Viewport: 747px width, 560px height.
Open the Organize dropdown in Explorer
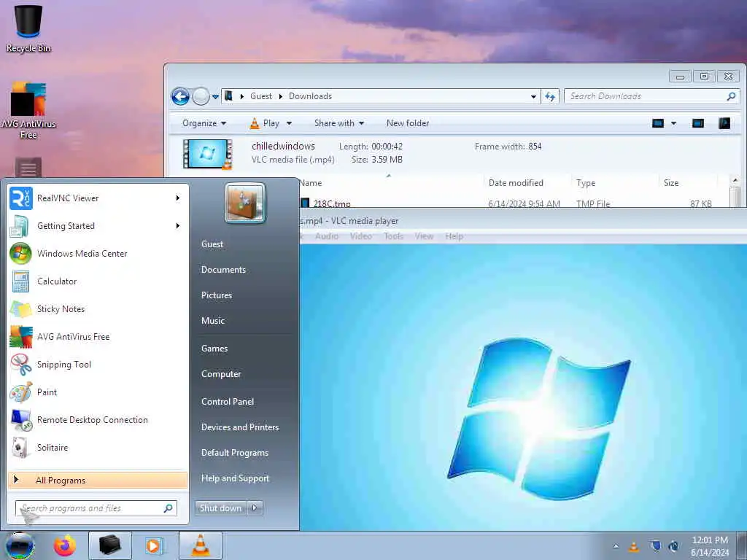pos(204,123)
